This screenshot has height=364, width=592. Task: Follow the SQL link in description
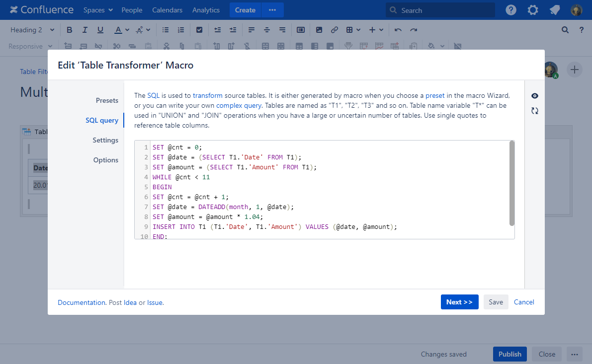(153, 95)
